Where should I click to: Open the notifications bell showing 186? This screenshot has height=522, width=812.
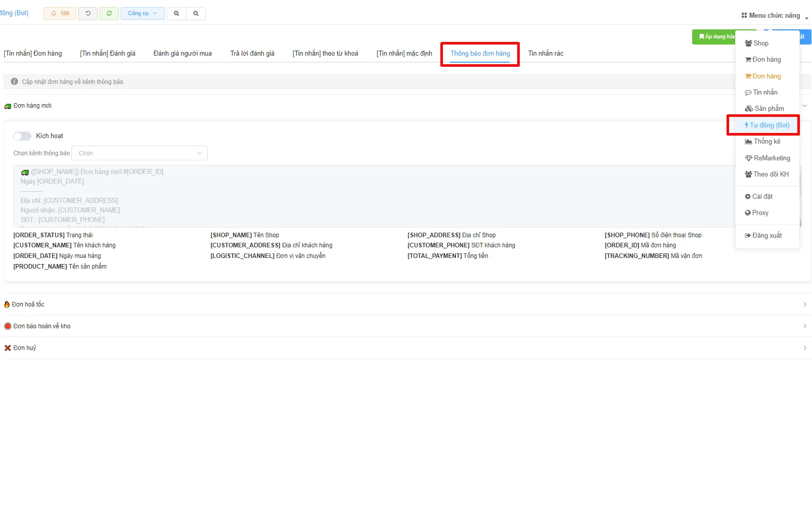60,13
